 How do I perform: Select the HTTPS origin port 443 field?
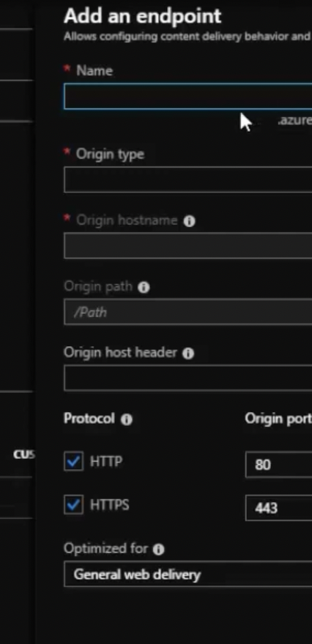pyautogui.click(x=279, y=508)
